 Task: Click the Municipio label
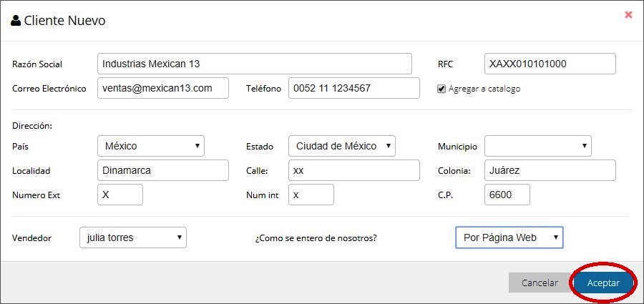(457, 146)
